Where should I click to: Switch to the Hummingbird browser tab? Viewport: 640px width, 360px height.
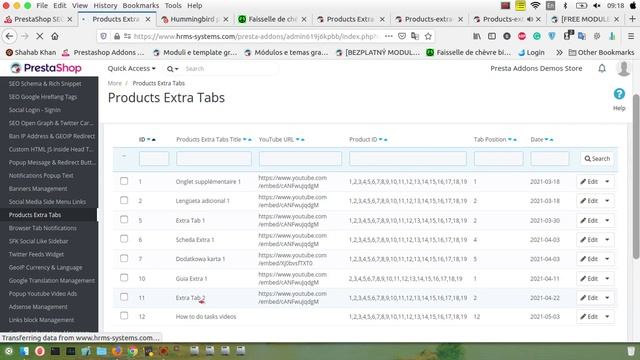tap(194, 19)
